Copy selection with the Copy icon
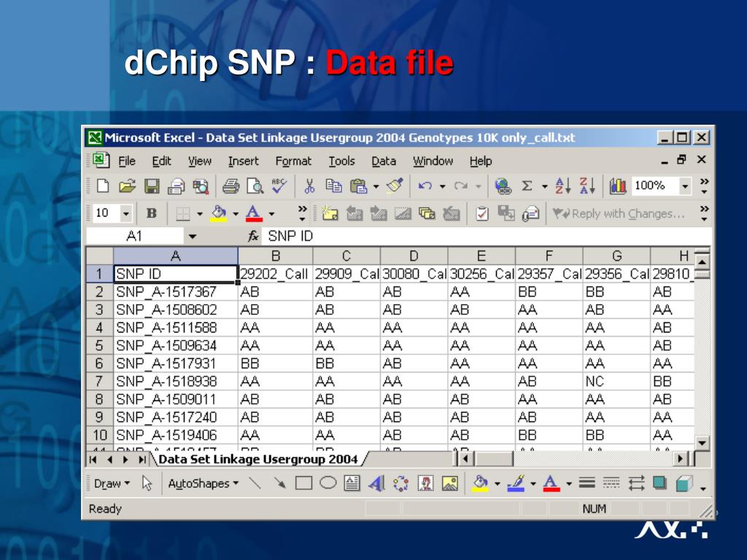This screenshot has width=747, height=560. click(x=333, y=186)
